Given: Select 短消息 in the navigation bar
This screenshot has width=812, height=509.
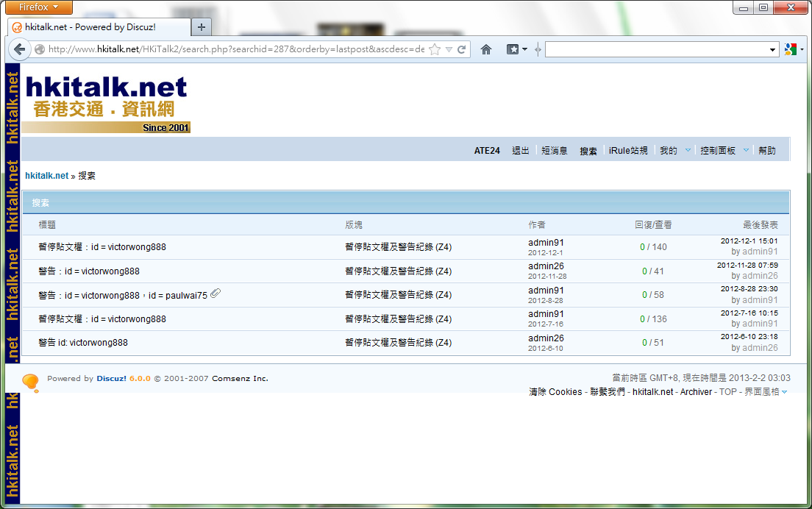Looking at the screenshot, I should click(555, 150).
